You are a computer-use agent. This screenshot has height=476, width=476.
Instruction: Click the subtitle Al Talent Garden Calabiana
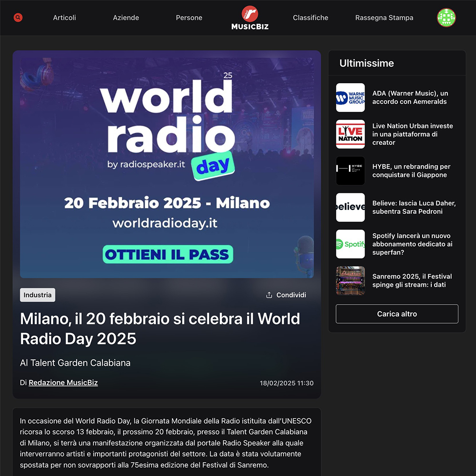click(x=75, y=363)
